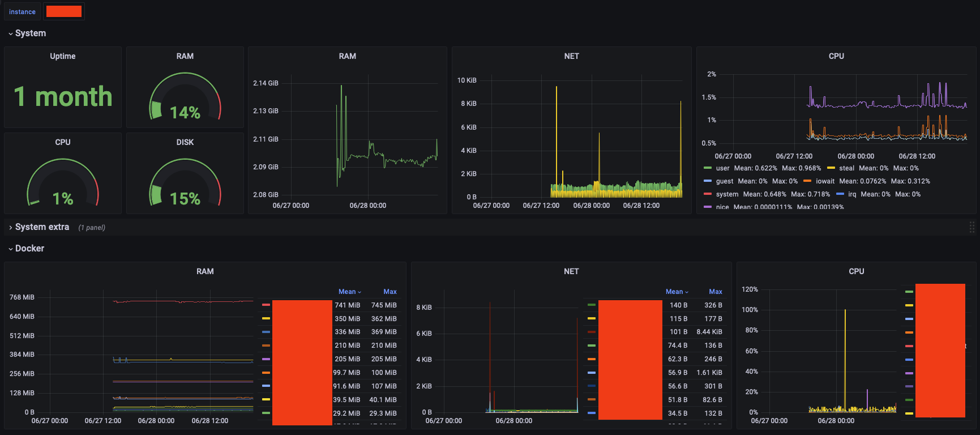Viewport: 980px width, 435px height.
Task: Click the light blue guest legend icon
Action: (x=707, y=181)
